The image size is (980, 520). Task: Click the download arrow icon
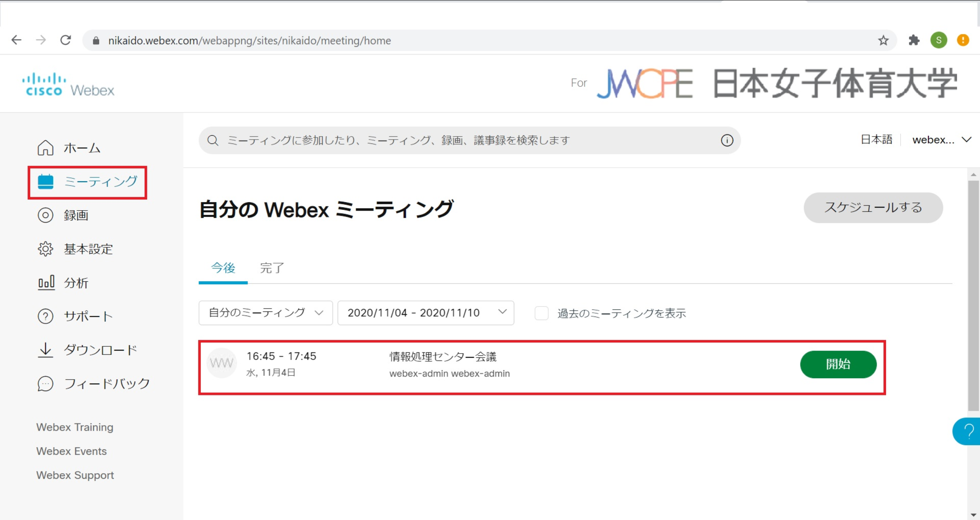pos(46,350)
